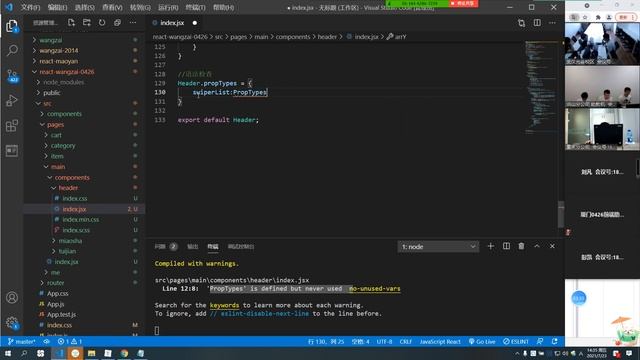
Task: Open the Terminal menu
Action: click(x=195, y=7)
